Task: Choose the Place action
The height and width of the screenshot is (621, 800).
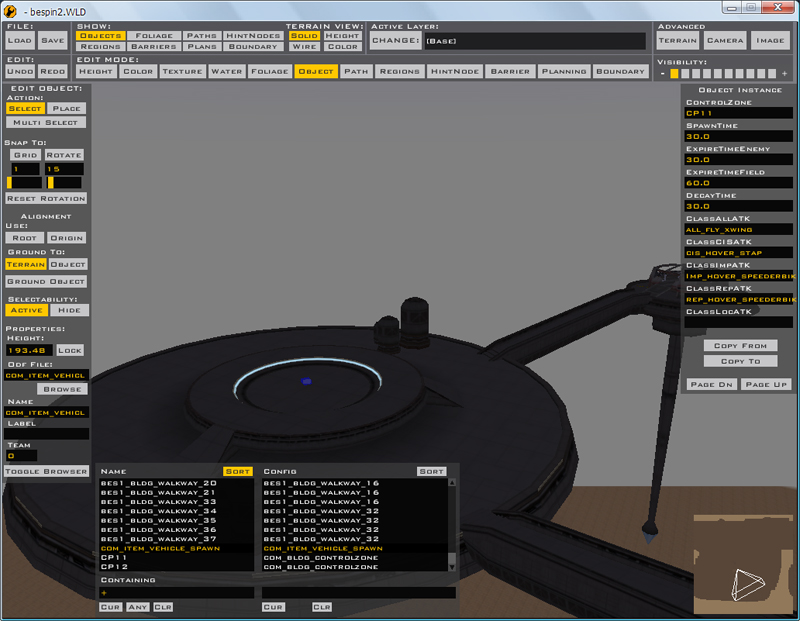Action: [66, 108]
